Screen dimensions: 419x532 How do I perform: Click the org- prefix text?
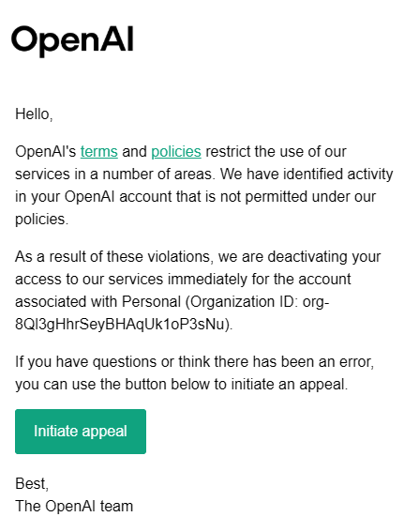tap(316, 302)
